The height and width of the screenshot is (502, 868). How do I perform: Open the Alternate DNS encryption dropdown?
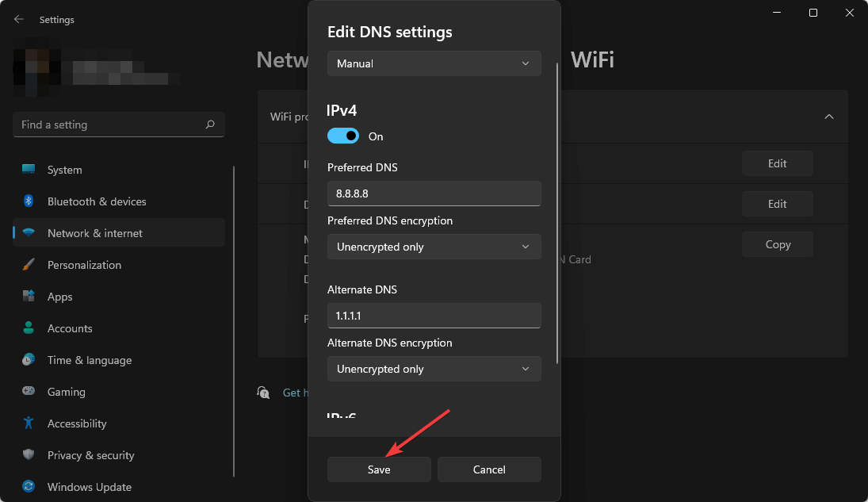(x=434, y=369)
